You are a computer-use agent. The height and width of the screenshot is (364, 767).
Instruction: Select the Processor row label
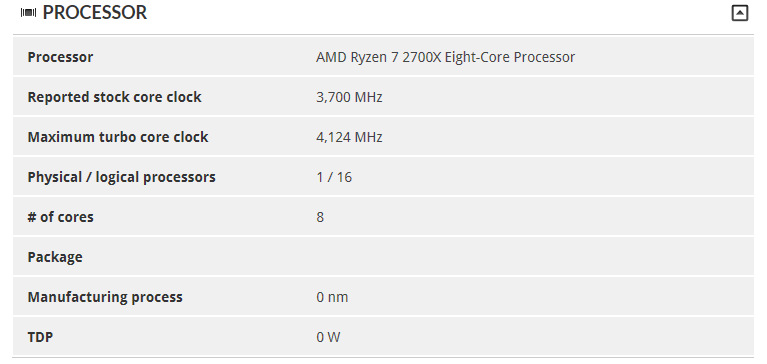point(60,57)
